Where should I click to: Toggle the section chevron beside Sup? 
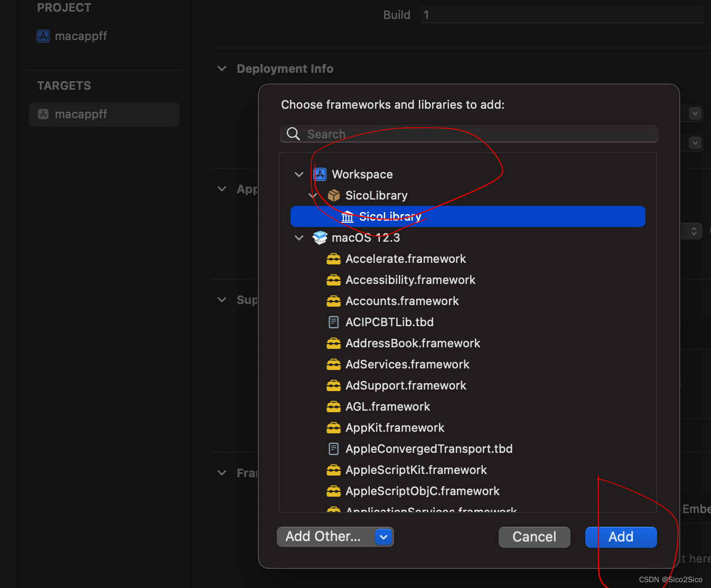[222, 300]
